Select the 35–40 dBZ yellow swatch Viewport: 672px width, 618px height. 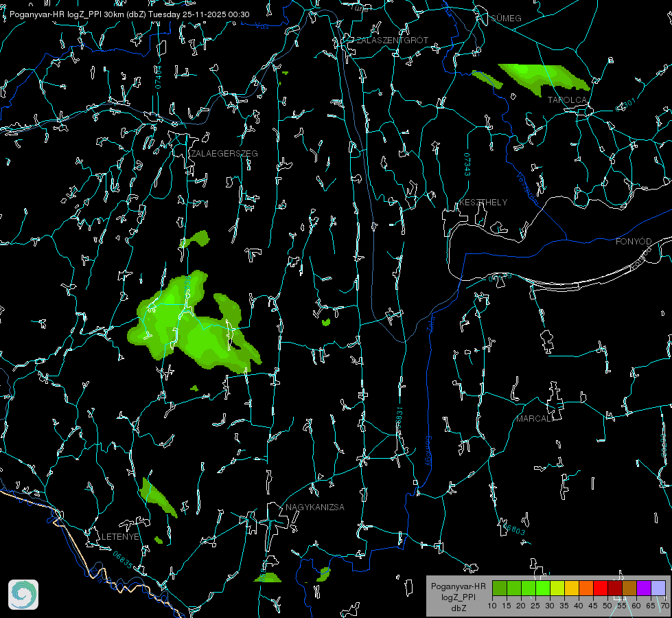point(572,588)
